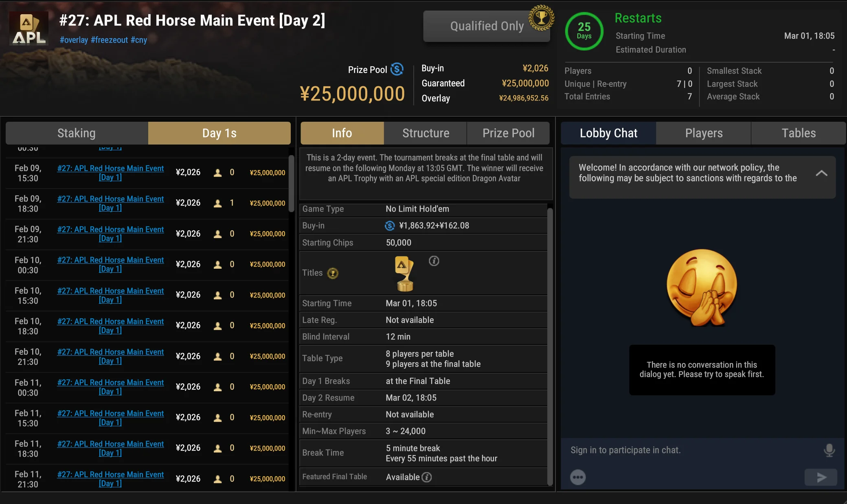This screenshot has height=504, width=847.
Task: Click the Day 1s list scrollbar
Action: (x=292, y=183)
